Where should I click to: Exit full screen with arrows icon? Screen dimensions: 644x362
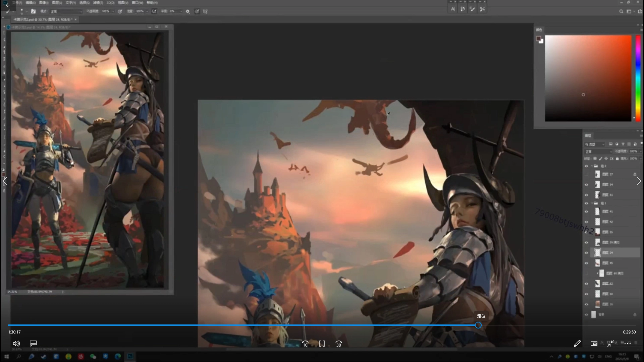tap(610, 344)
